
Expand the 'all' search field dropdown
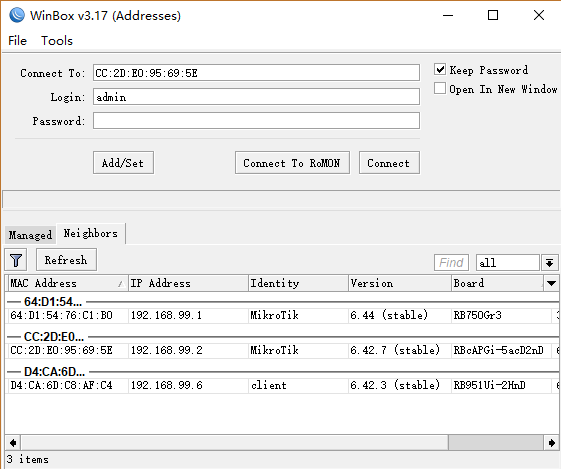pos(550,263)
